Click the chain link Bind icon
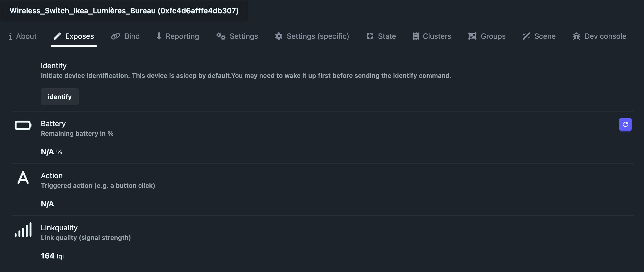This screenshot has width=644, height=272. [x=115, y=36]
